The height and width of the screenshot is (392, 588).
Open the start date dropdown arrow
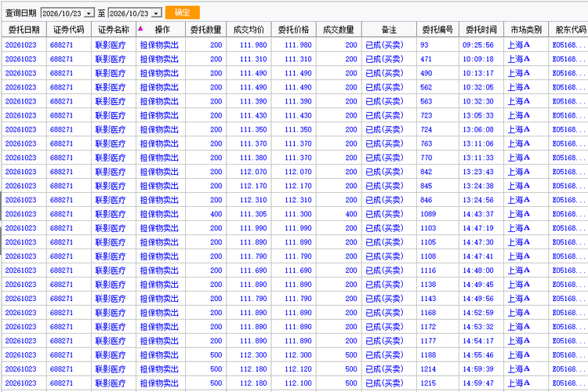(89, 13)
